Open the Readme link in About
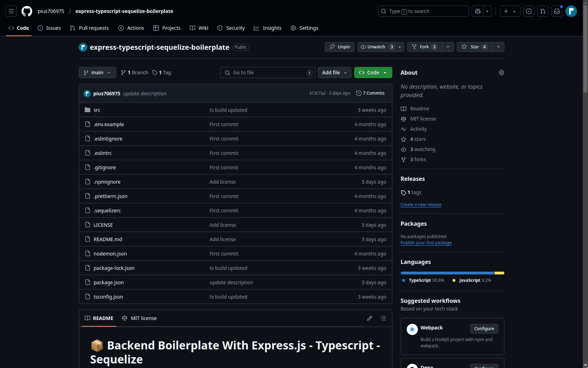This screenshot has height=368, width=588. click(x=415, y=109)
